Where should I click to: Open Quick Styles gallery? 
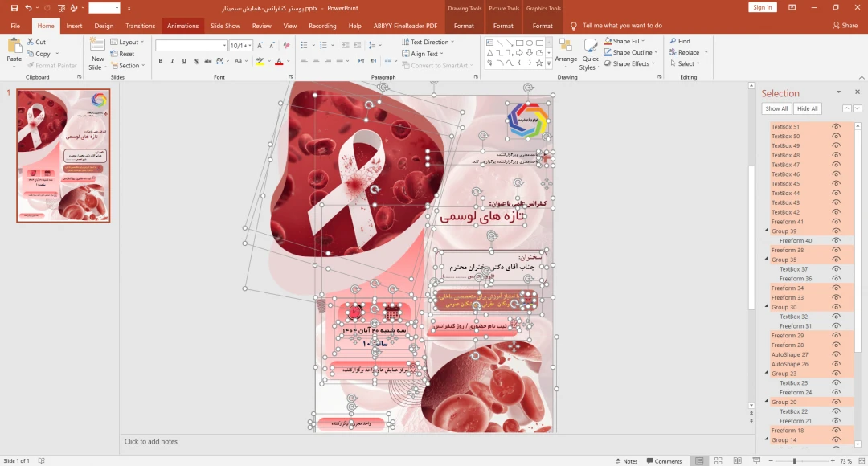(590, 54)
